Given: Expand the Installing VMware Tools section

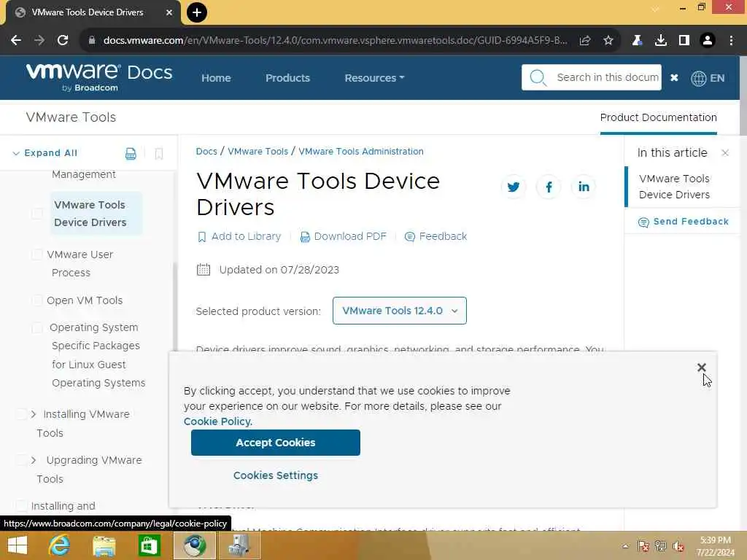Looking at the screenshot, I should pyautogui.click(x=34, y=414).
